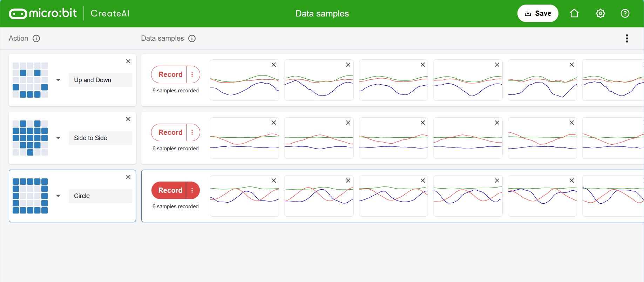Click the info icon beside Action
Image resolution: width=644 pixels, height=282 pixels.
[36, 38]
